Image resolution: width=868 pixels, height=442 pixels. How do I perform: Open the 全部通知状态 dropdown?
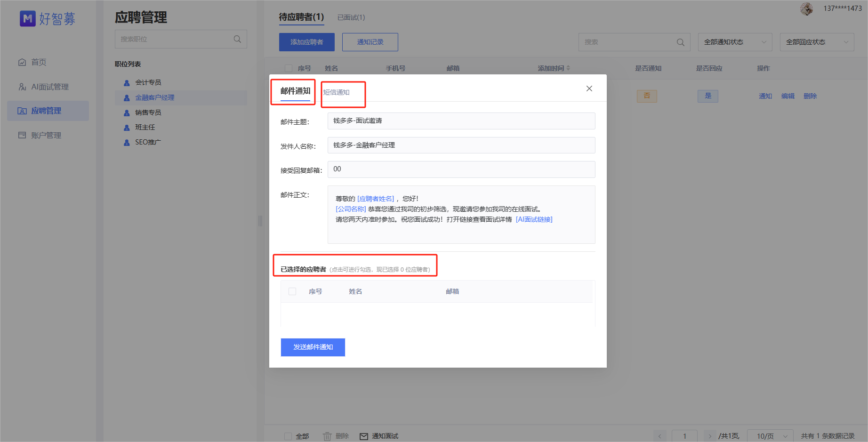click(734, 42)
